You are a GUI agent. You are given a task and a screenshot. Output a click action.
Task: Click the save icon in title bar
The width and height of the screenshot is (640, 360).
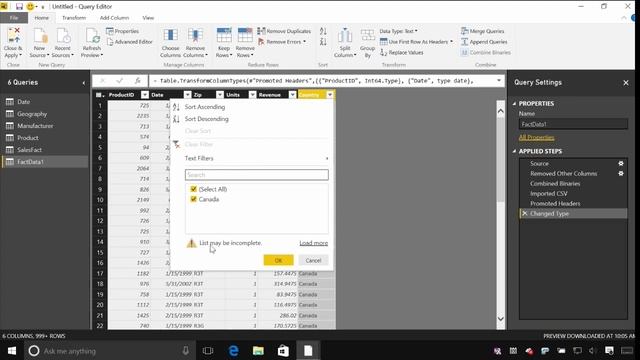point(19,7)
